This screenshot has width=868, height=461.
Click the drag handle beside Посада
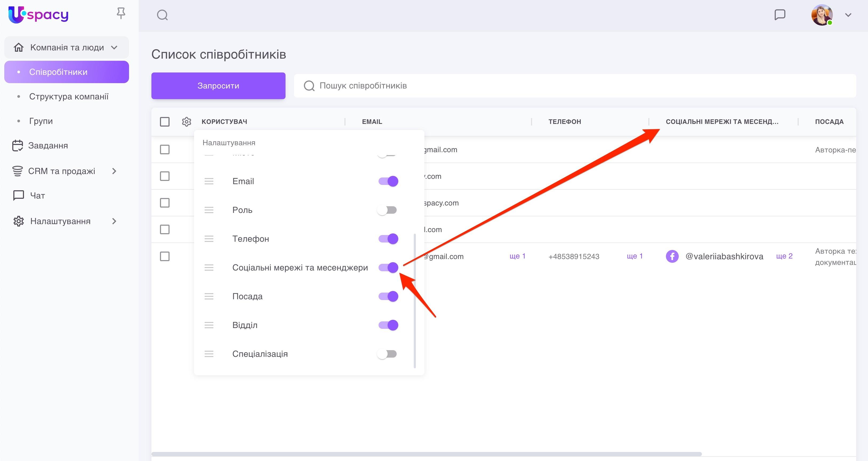pyautogui.click(x=209, y=296)
